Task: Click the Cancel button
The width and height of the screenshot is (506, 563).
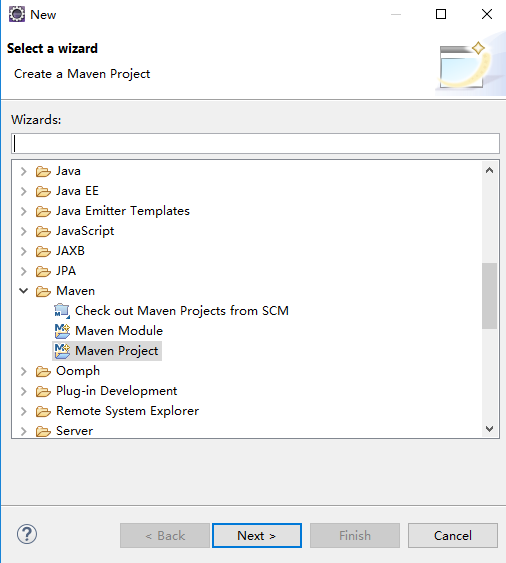Action: (452, 535)
